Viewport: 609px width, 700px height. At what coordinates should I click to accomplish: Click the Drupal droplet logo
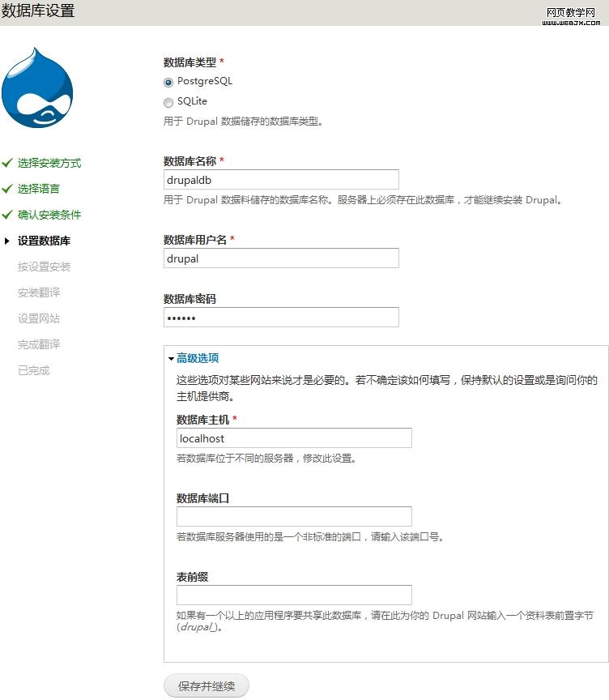point(37,87)
